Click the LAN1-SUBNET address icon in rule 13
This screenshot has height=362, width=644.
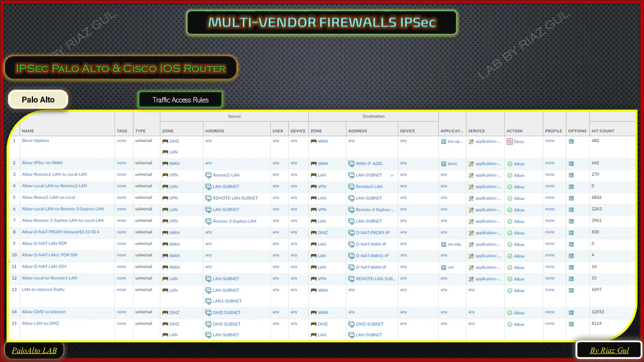[x=208, y=301]
